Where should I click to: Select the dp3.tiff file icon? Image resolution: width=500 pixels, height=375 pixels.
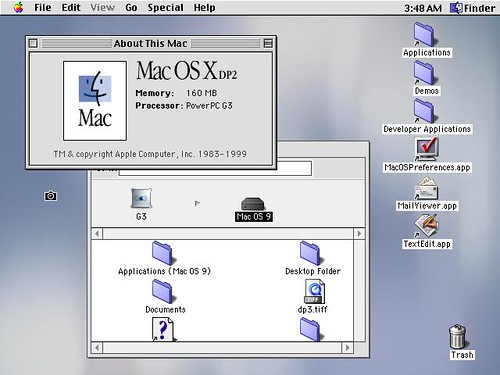coord(314,292)
